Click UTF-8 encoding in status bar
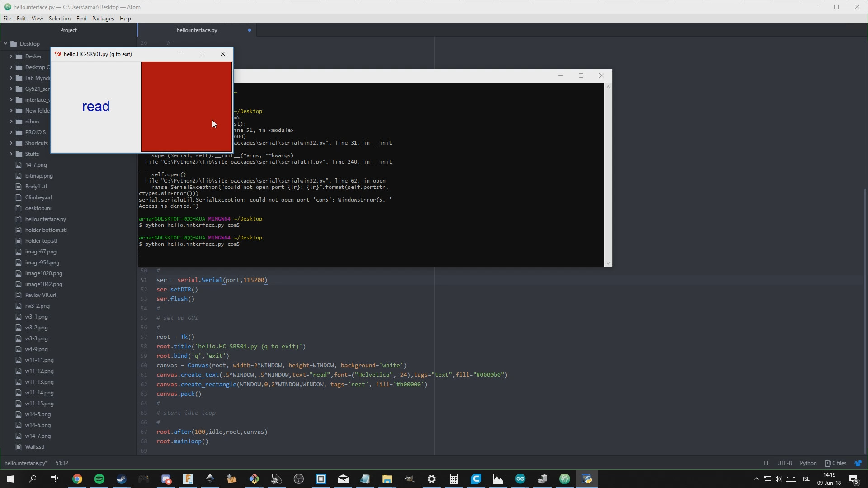The image size is (868, 488). [784, 463]
